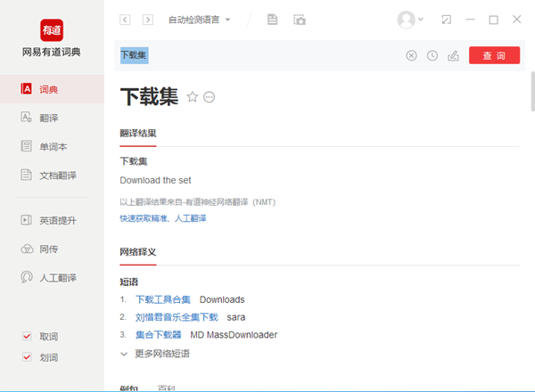Viewport: 535px width, 392px height.
Task: Expand 更多网络短语
Action: point(155,354)
